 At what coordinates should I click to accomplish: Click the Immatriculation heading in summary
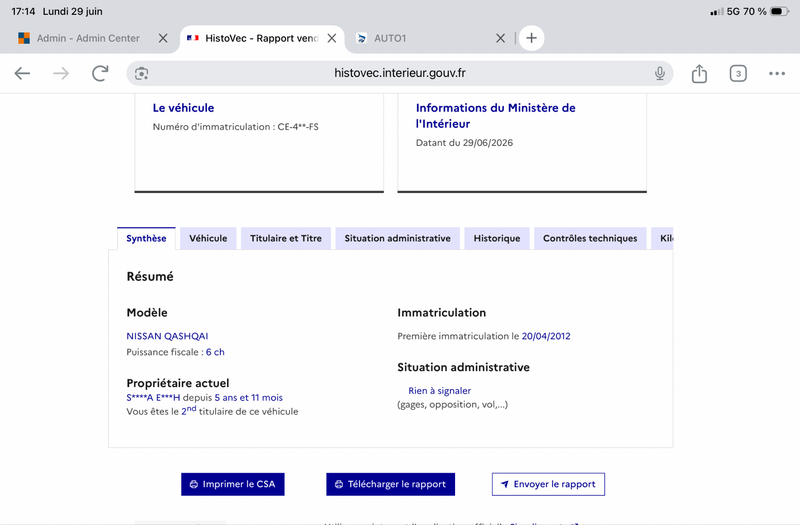441,312
